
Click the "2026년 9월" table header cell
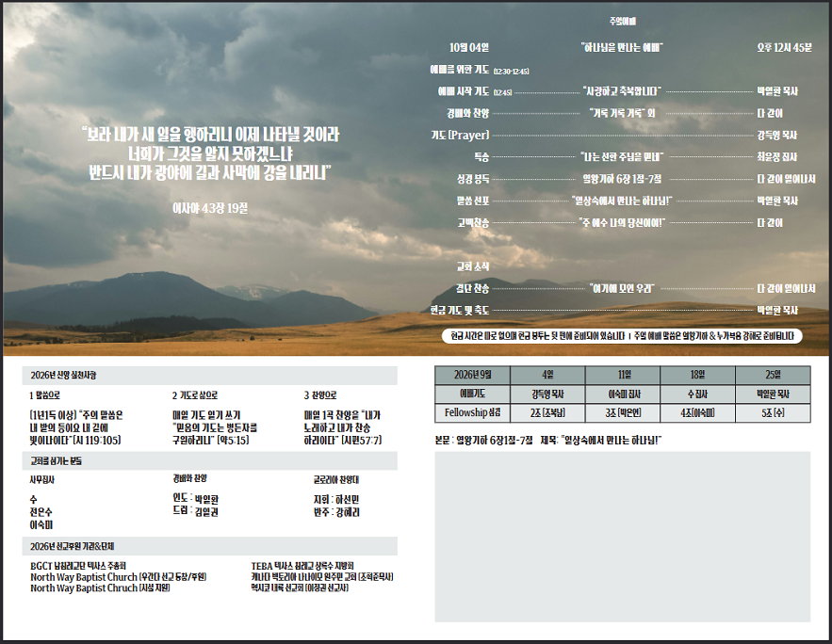pos(472,376)
